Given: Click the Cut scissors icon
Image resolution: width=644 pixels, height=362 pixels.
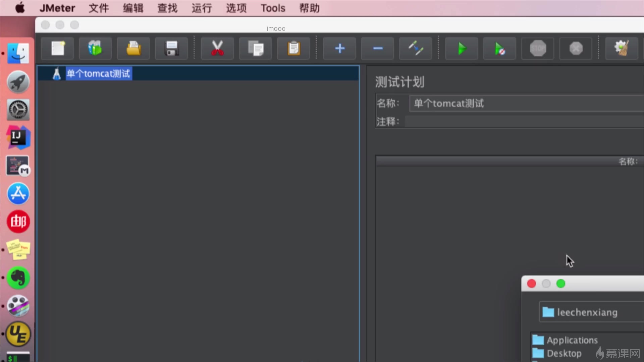Looking at the screenshot, I should (217, 49).
